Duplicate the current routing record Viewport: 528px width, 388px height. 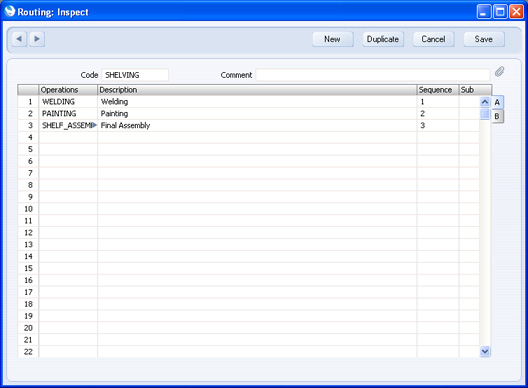(x=383, y=39)
